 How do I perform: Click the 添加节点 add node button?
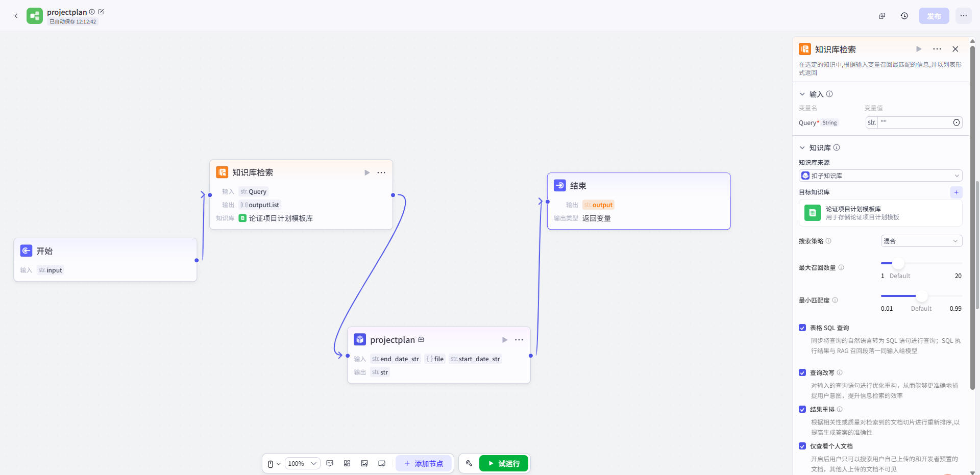pos(423,463)
